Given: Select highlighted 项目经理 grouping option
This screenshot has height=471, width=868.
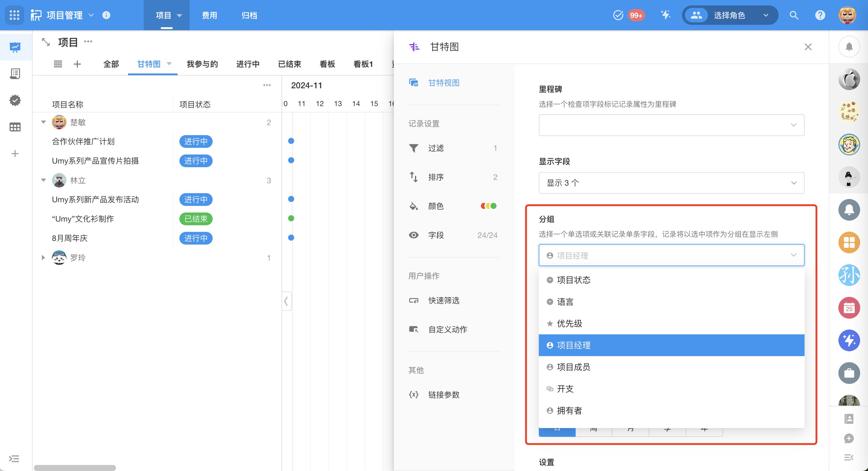Looking at the screenshot, I should point(671,345).
